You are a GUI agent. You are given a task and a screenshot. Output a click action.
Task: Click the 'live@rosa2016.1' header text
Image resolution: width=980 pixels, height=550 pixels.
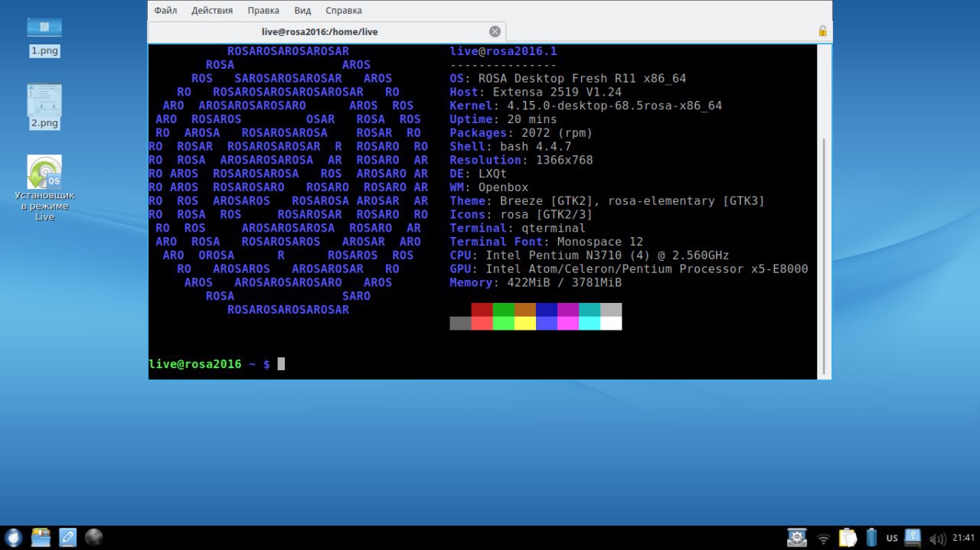pyautogui.click(x=503, y=51)
